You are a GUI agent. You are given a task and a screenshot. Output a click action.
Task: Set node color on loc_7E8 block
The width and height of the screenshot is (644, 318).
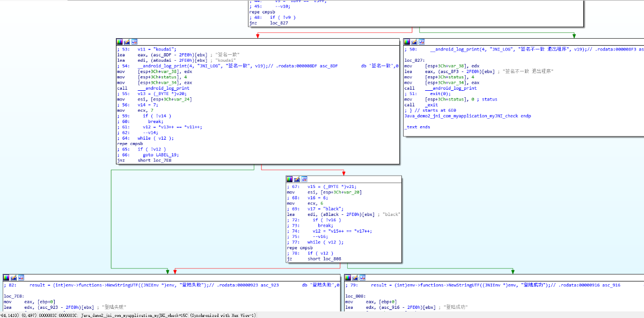[x=6, y=278]
